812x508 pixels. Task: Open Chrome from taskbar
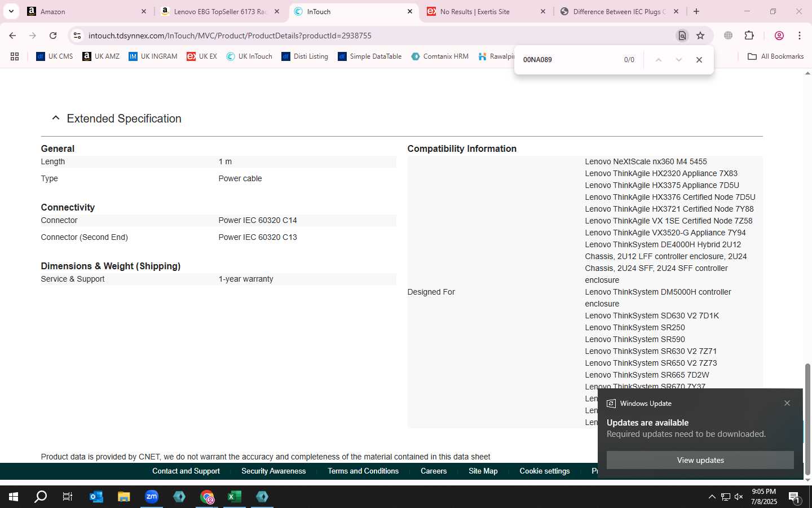[x=207, y=497]
